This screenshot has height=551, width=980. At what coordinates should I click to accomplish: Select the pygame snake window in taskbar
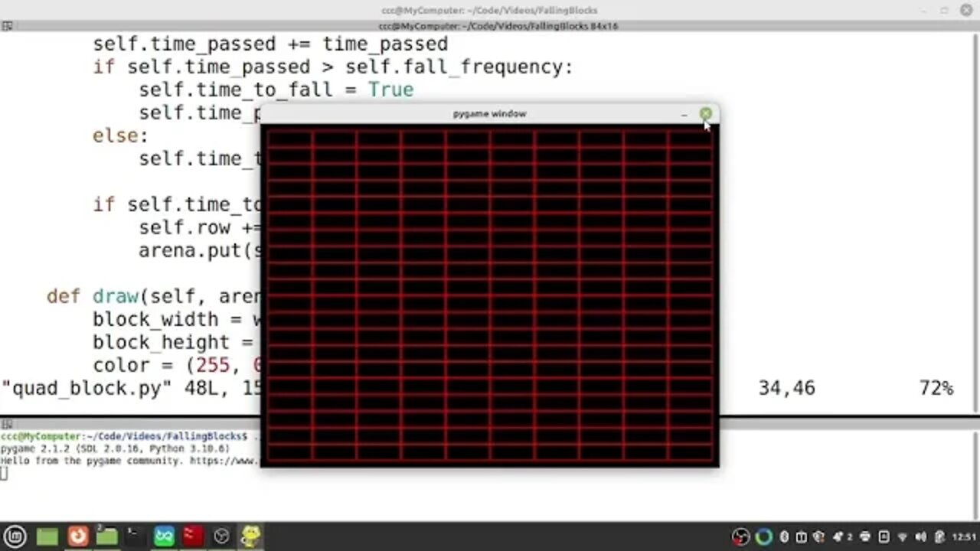tap(250, 536)
